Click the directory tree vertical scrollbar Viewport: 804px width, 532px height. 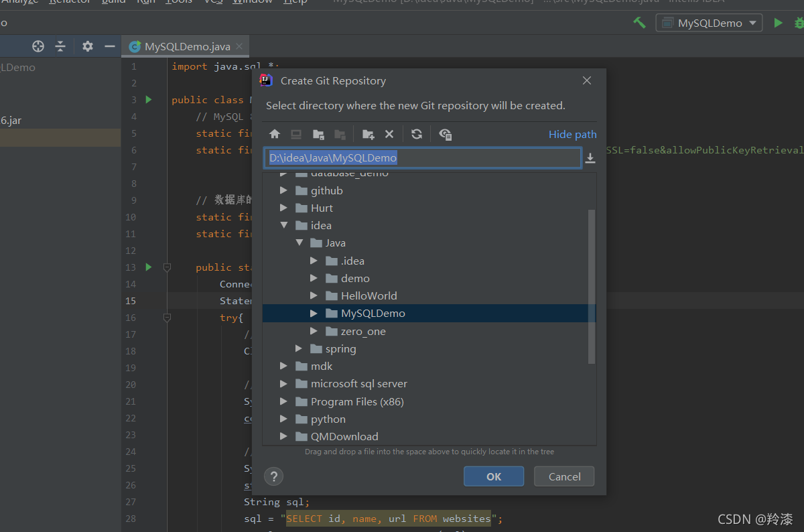(x=591, y=286)
